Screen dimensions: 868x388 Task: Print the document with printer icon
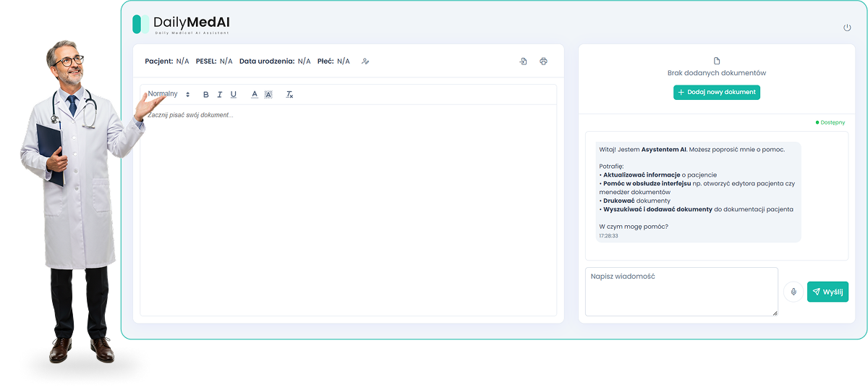pyautogui.click(x=543, y=62)
